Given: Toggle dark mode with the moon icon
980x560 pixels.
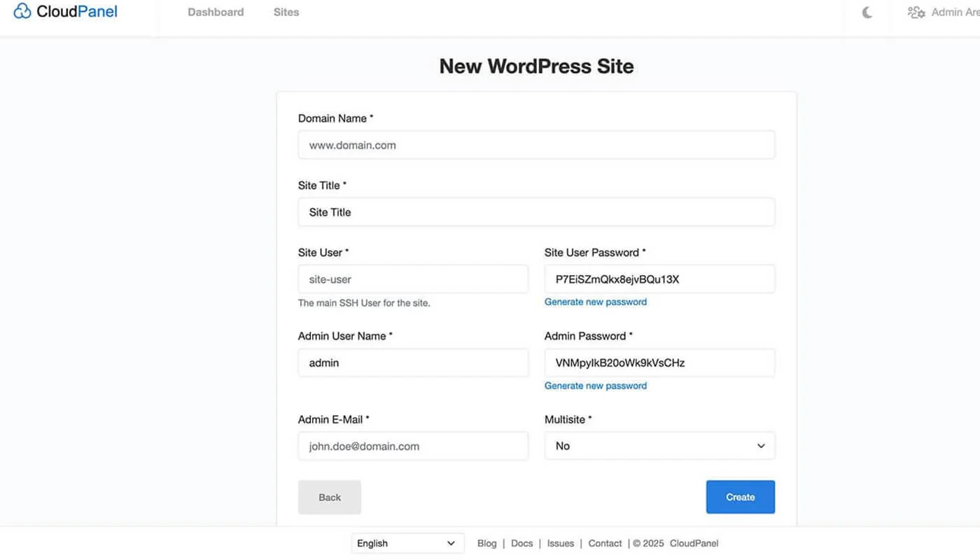Looking at the screenshot, I should (x=867, y=12).
